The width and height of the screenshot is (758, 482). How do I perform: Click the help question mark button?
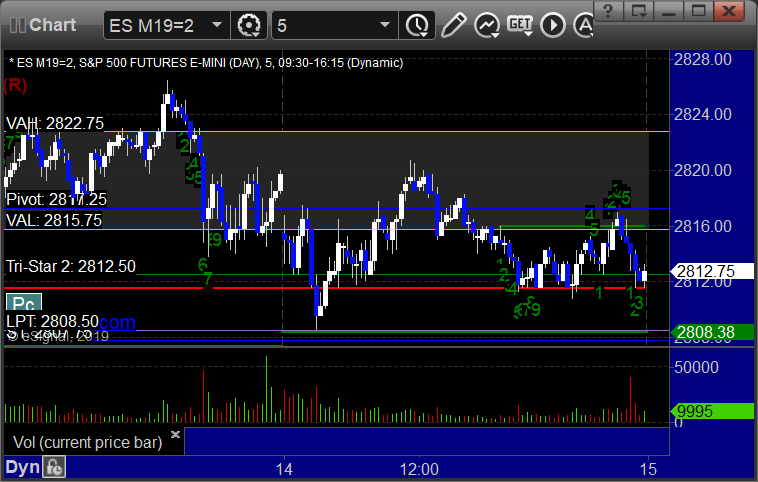tap(609, 11)
